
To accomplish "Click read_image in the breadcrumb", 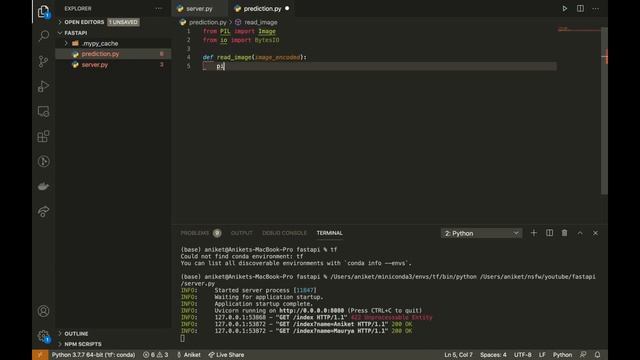I will coord(261,22).
